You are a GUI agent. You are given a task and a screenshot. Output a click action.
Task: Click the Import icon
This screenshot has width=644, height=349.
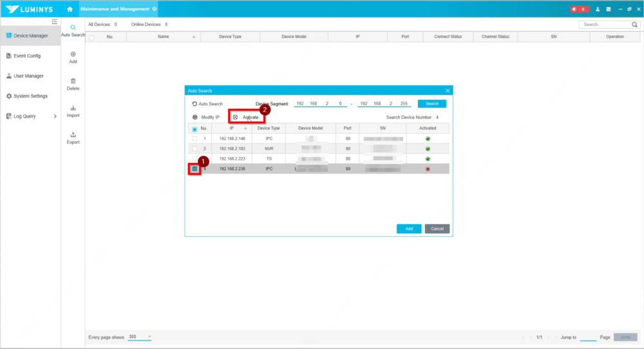[73, 108]
